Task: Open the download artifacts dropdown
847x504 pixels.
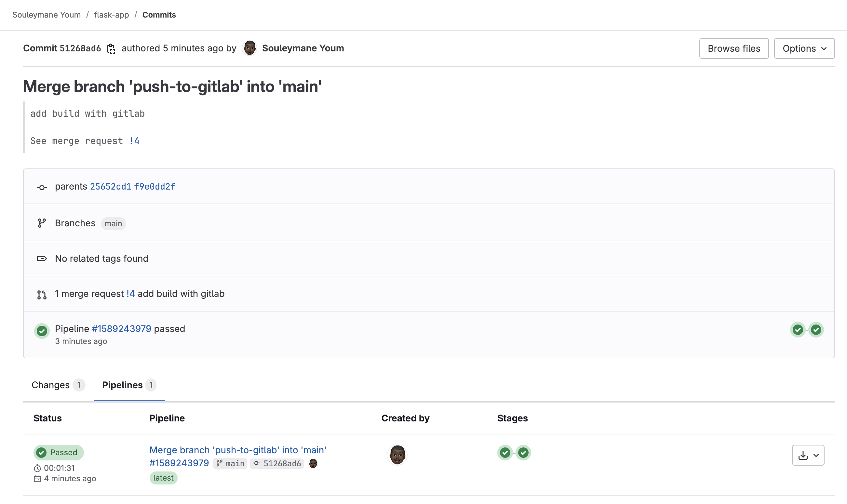Action: coord(808,456)
